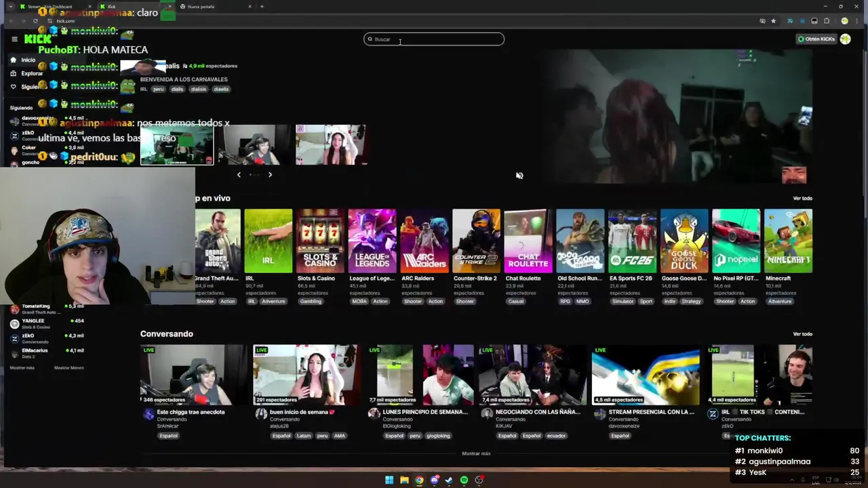Open Steam from the taskbar
868x488 pixels.
449,480
